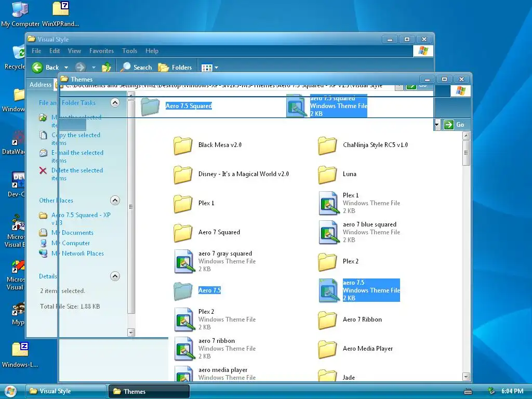The height and width of the screenshot is (399, 532).
Task: Select the Plex 2 folder icon
Action: (x=327, y=262)
